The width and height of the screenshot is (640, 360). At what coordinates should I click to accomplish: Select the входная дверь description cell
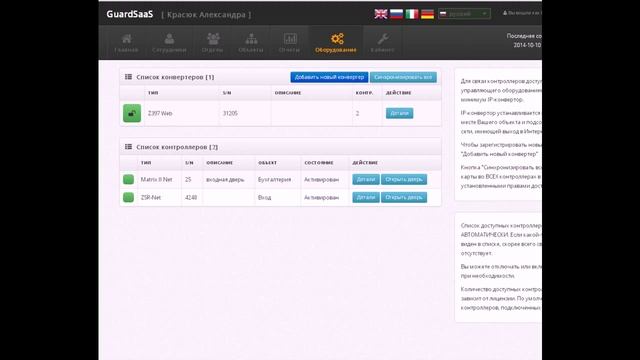point(225,180)
